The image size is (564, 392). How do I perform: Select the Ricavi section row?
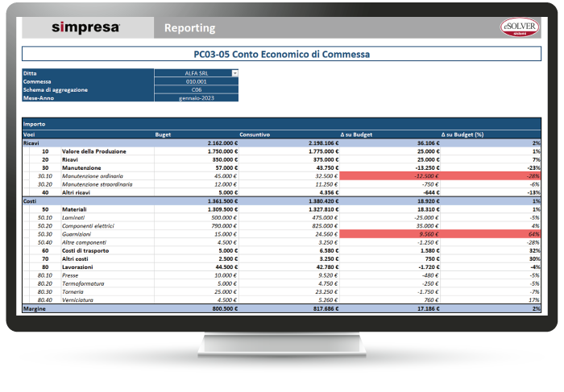click(x=32, y=142)
